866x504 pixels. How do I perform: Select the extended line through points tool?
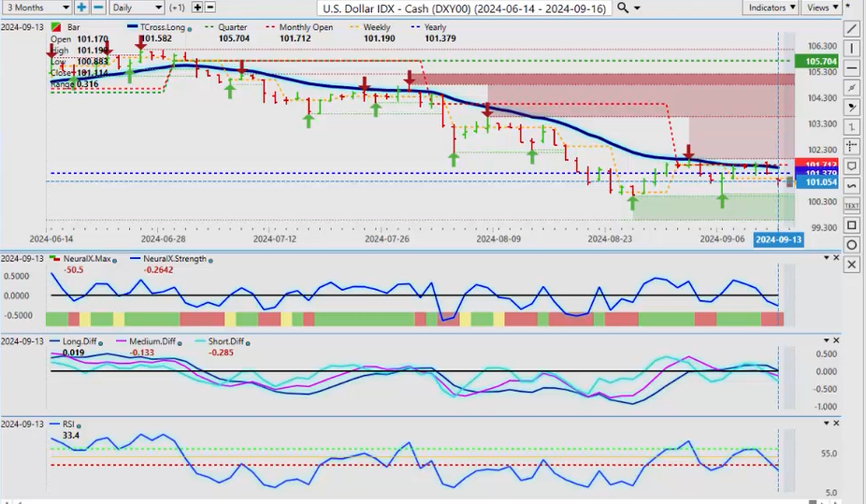tap(852, 88)
